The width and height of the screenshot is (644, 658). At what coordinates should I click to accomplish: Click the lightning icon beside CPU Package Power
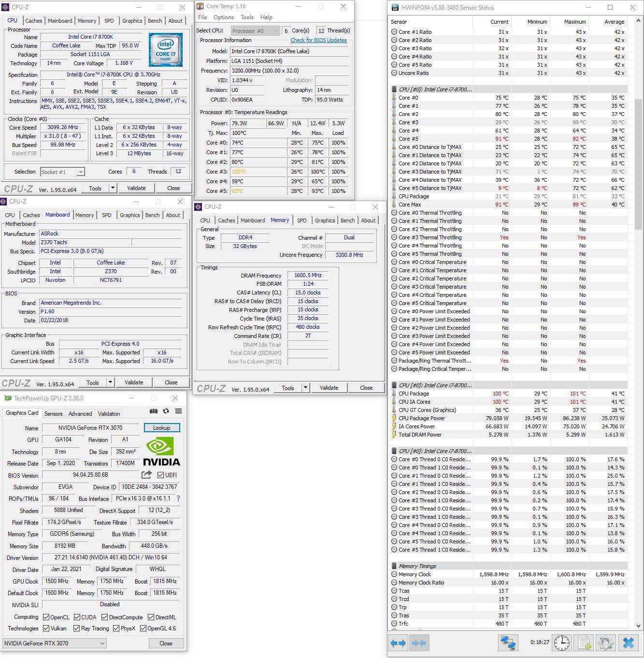[x=394, y=418]
